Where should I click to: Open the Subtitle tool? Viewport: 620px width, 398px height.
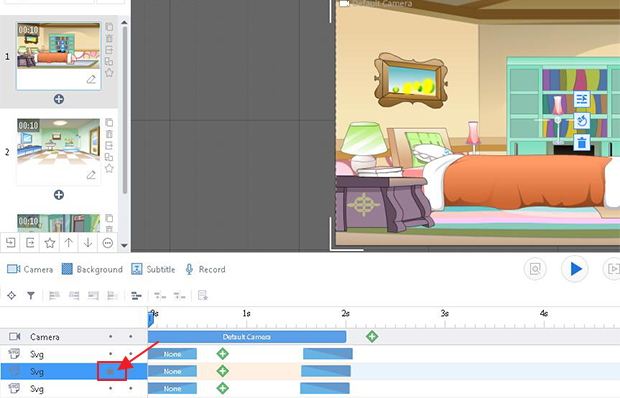pos(153,270)
